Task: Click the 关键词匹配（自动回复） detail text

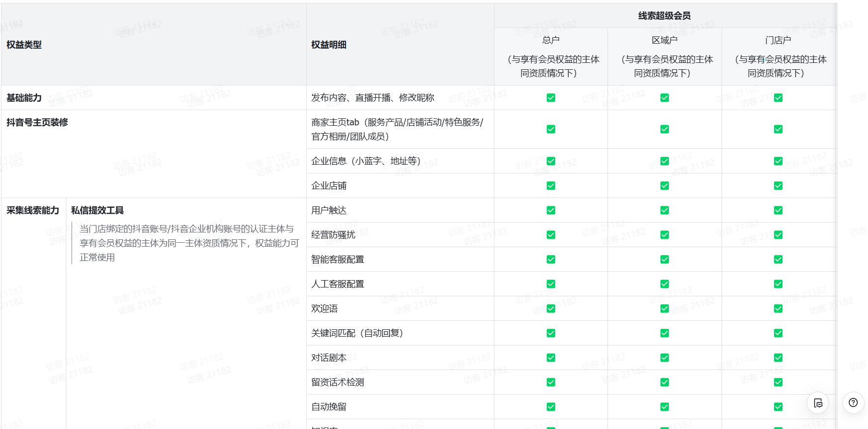Action: pyautogui.click(x=357, y=333)
